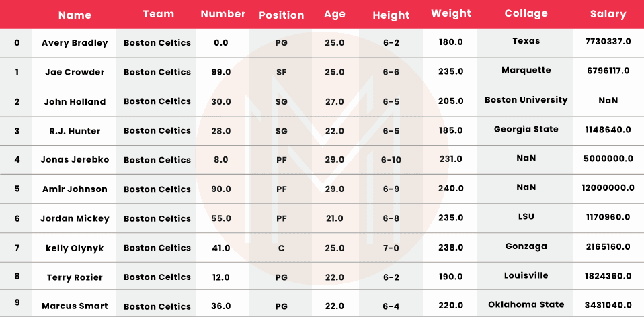Screen dimensions: 644x317
Task: Click the Georgia State college cell
Action: (x=526, y=129)
